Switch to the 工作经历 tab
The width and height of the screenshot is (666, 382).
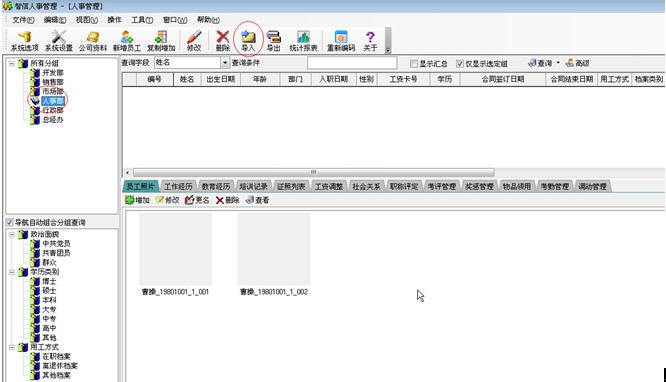point(178,186)
